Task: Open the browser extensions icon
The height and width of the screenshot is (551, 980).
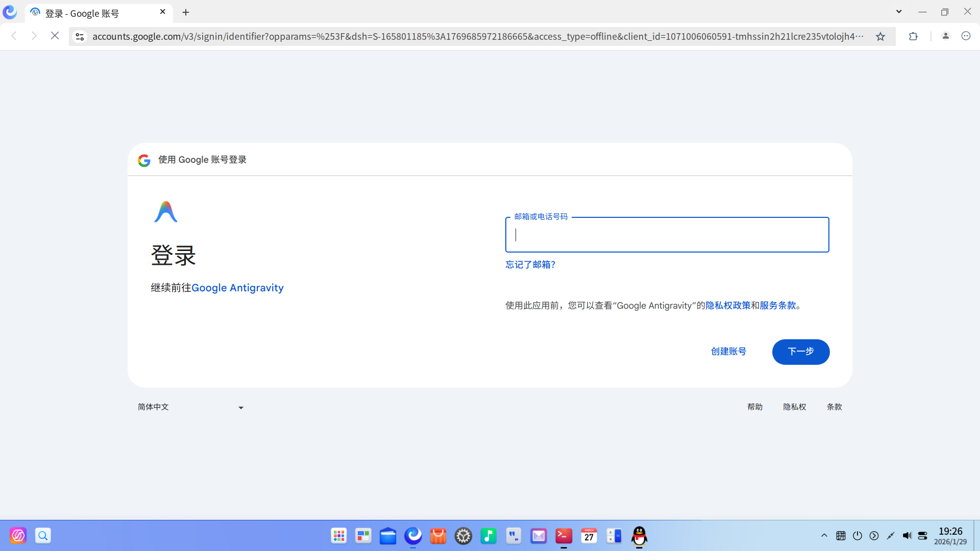Action: 913,36
